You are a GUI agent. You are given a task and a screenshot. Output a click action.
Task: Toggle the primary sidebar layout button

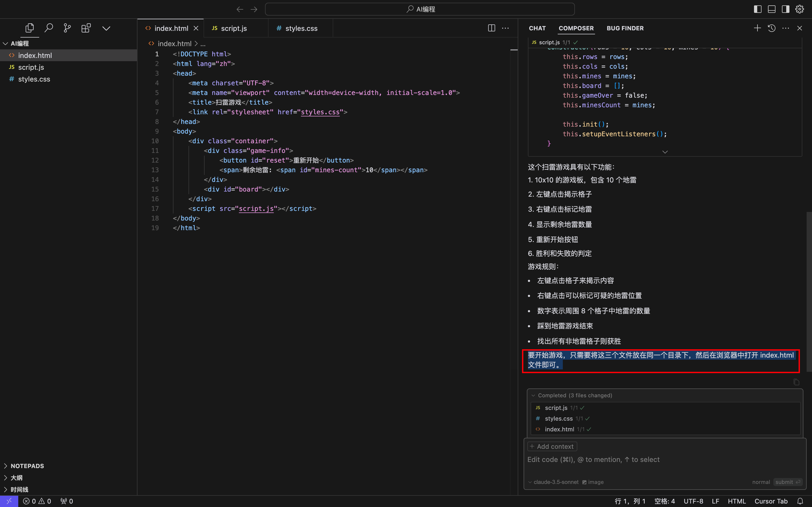point(757,9)
